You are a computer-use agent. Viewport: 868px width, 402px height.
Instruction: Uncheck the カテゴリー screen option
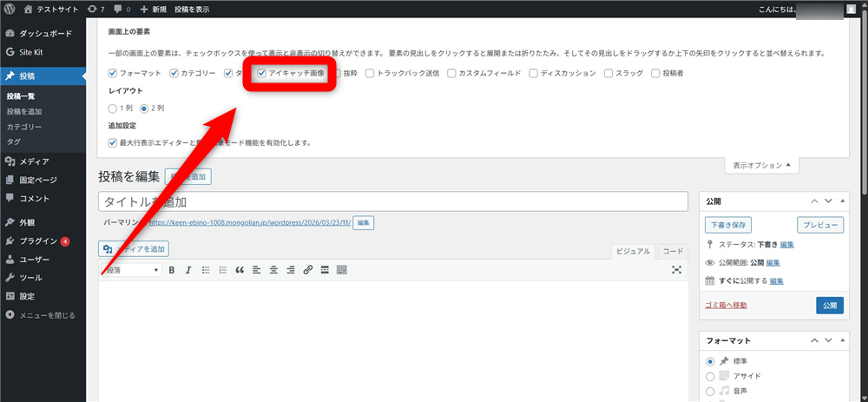[x=174, y=73]
